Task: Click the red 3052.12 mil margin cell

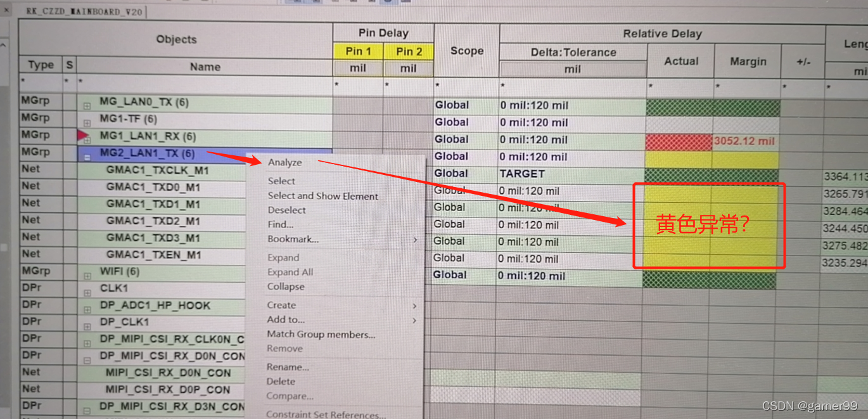Action: point(744,141)
